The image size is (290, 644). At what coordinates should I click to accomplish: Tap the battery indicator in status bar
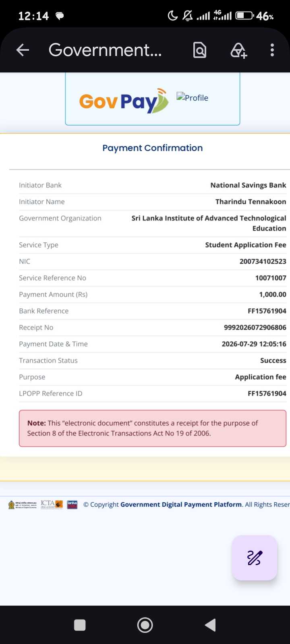pyautogui.click(x=245, y=16)
